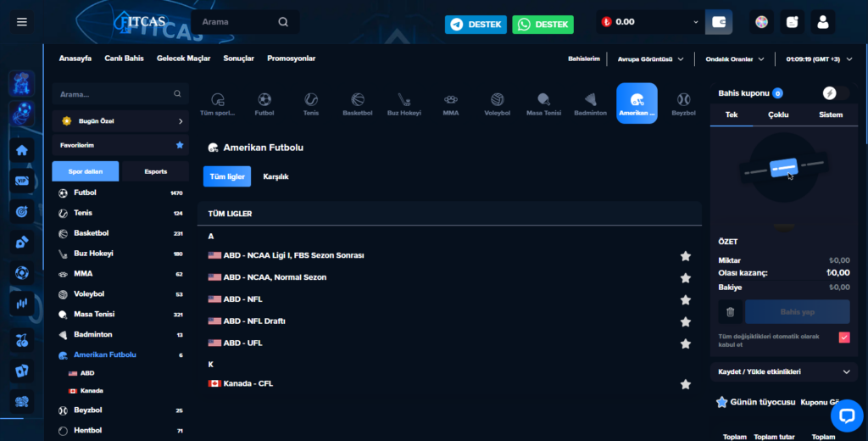Expand the 0.00 balance dropdown
Viewport: 868px width, 441px height.
696,22
